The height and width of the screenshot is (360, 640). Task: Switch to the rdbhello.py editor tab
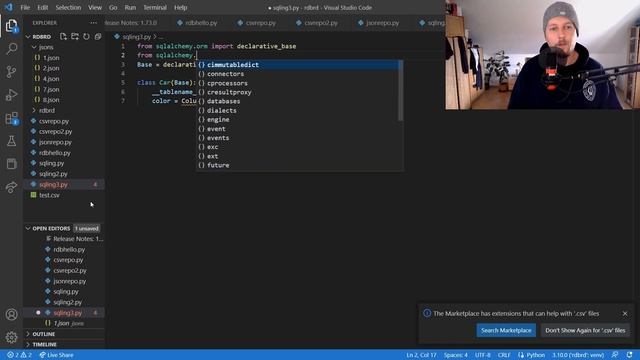pos(198,23)
